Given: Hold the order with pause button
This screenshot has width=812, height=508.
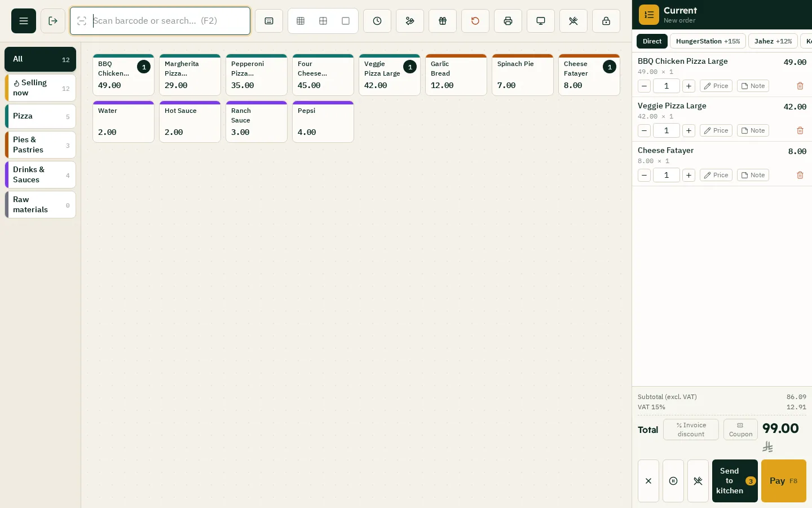Looking at the screenshot, I should [x=673, y=481].
